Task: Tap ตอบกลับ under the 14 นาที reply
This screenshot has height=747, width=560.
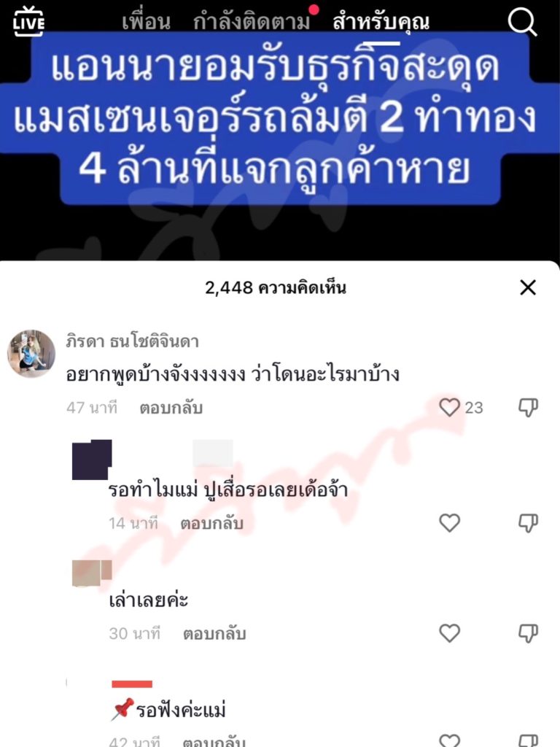Action: pos(212,524)
